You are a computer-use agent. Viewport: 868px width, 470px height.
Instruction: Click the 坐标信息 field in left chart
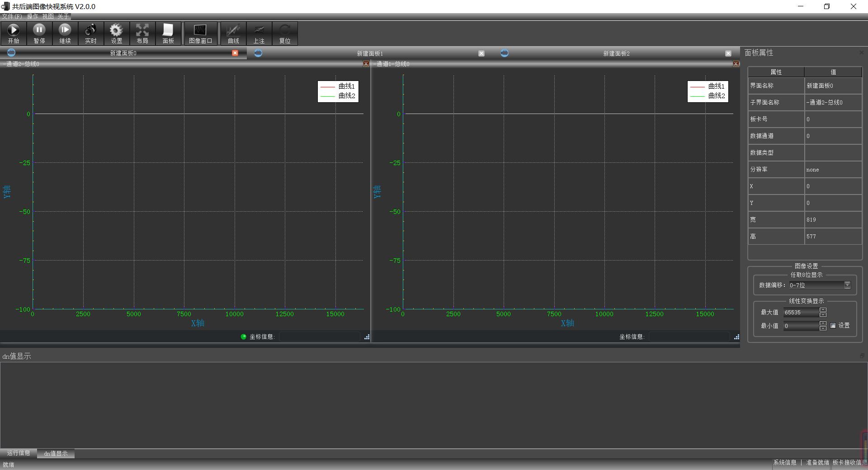tap(320, 337)
